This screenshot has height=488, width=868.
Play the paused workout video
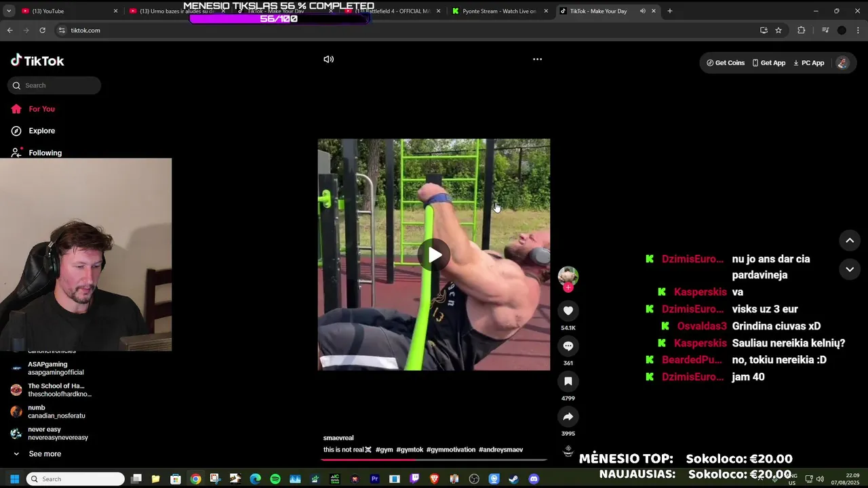pyautogui.click(x=434, y=255)
